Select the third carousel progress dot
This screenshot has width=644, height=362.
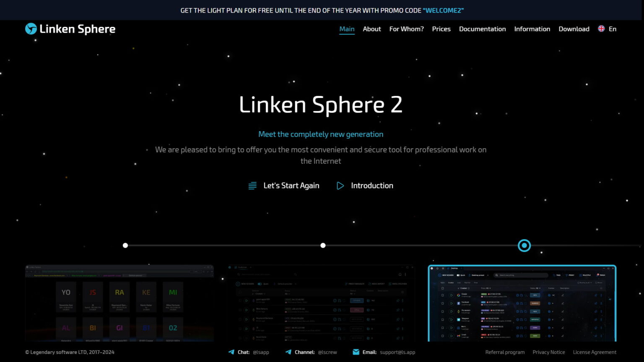pyautogui.click(x=524, y=246)
